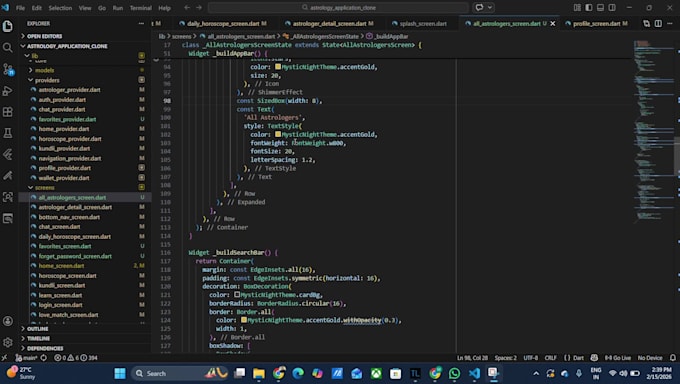Screen dimensions: 680x384
Task: Open Copilot status icon in status bar
Action: 594,358
